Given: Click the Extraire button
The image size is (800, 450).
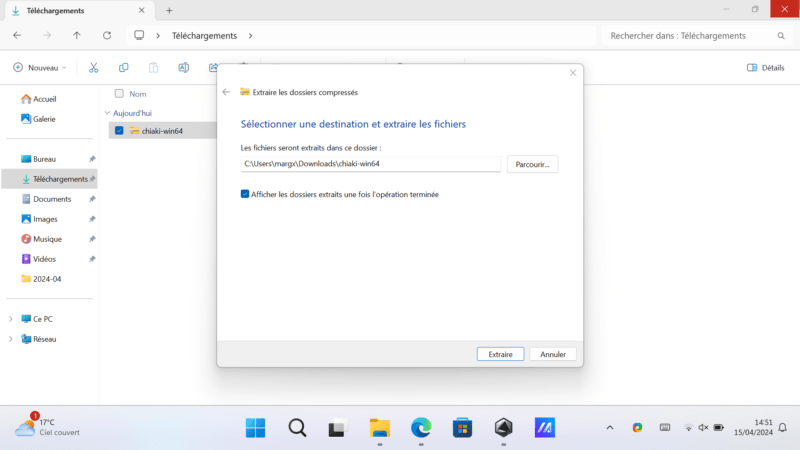Looking at the screenshot, I should (x=500, y=354).
